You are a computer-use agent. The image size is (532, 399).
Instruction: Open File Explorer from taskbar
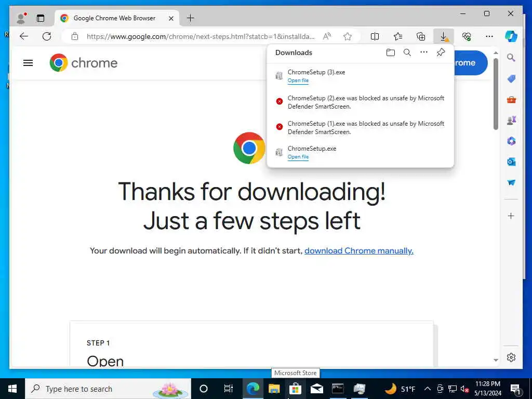click(x=274, y=389)
